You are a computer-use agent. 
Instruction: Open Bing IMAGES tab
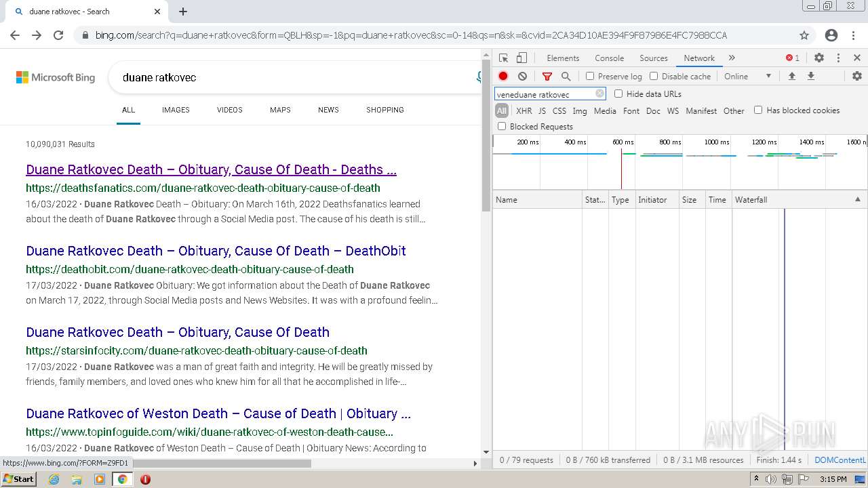tap(176, 110)
